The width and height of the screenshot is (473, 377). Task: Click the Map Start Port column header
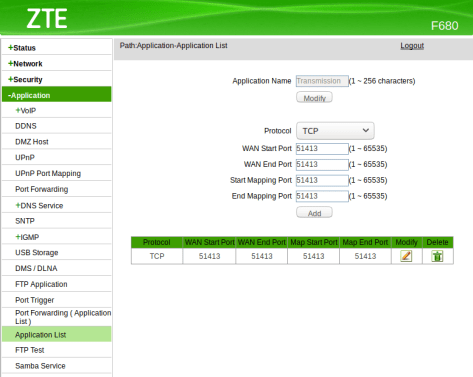tap(313, 242)
